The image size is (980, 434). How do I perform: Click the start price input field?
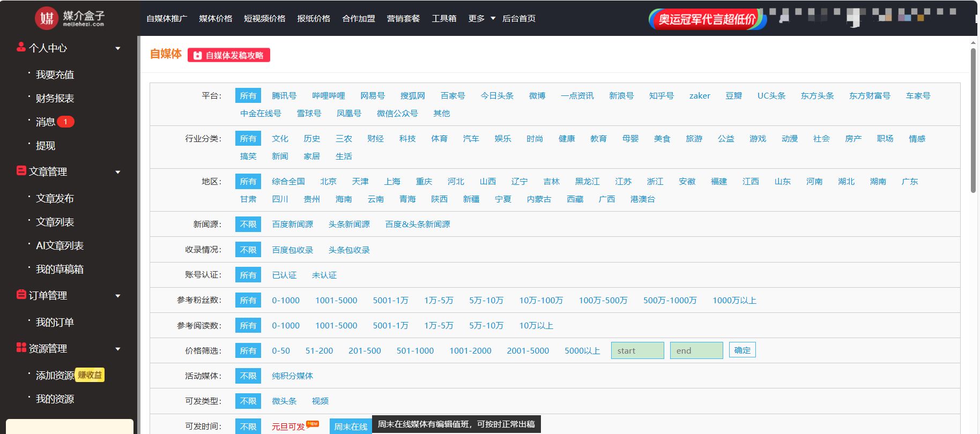pos(637,350)
